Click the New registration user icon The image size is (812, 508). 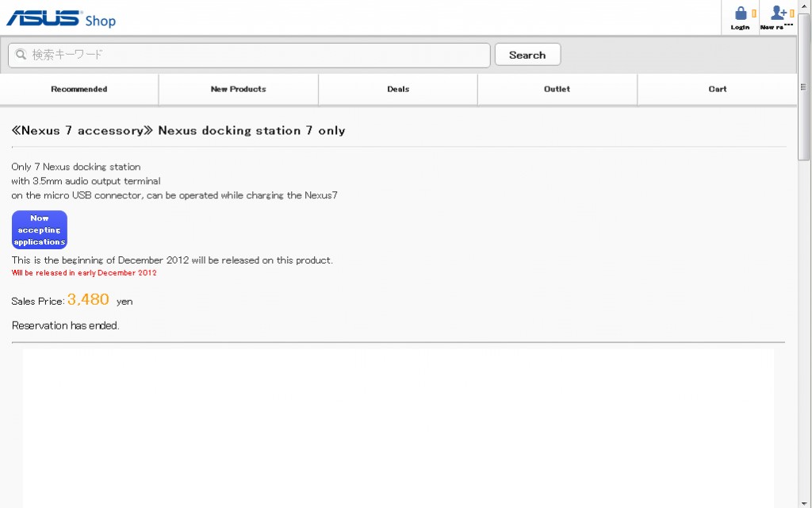coord(779,13)
